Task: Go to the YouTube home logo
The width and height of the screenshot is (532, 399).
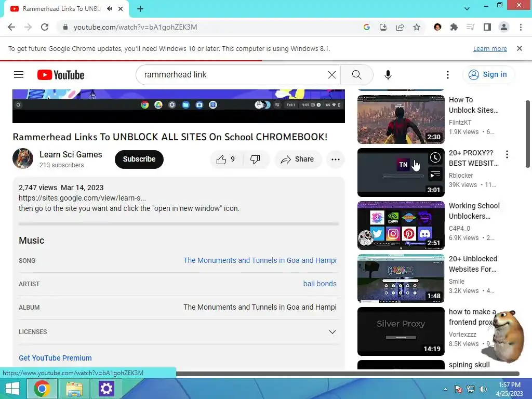Action: 61,75
